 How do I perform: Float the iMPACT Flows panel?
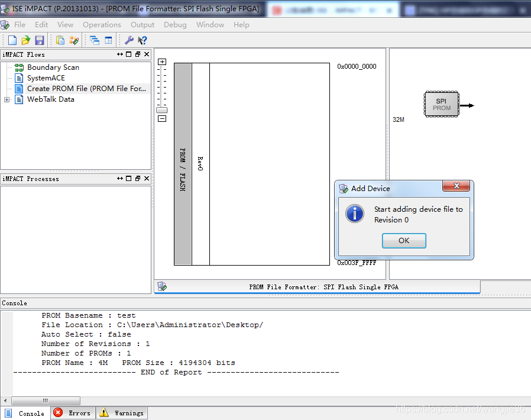coord(138,54)
